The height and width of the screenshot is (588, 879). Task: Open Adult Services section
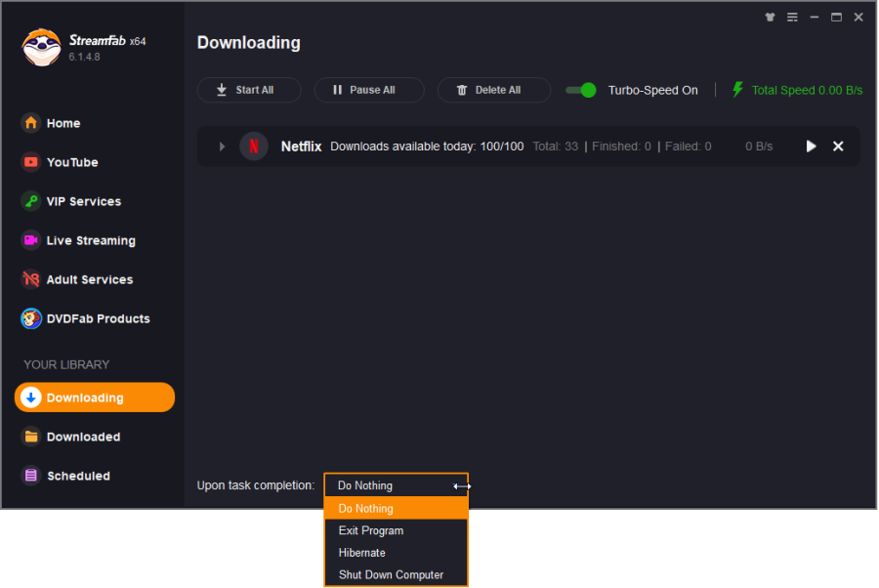pos(77,279)
